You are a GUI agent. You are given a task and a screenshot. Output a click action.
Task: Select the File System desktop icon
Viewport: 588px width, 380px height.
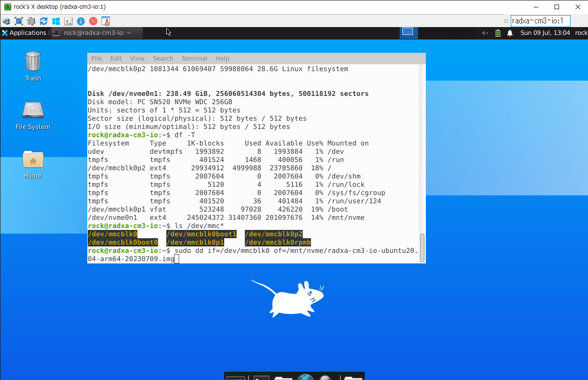(x=33, y=116)
